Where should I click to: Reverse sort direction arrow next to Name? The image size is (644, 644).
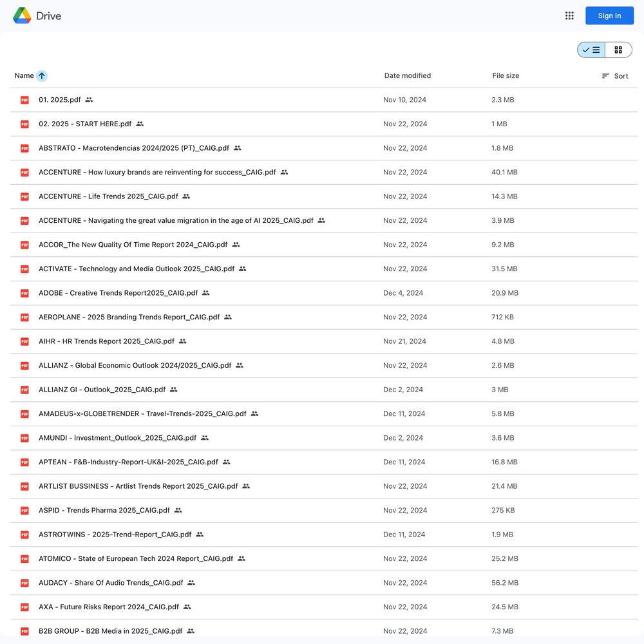point(41,75)
